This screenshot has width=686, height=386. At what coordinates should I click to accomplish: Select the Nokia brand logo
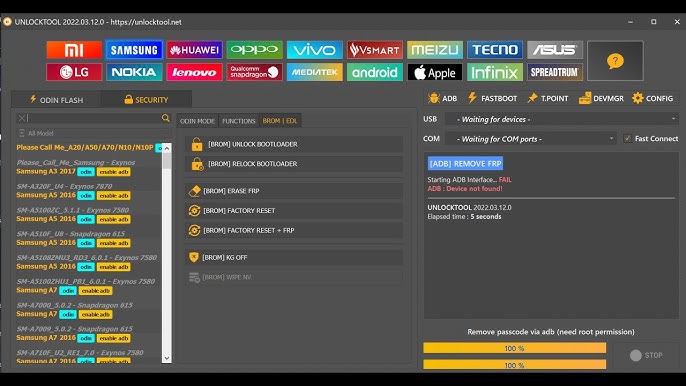[134, 72]
